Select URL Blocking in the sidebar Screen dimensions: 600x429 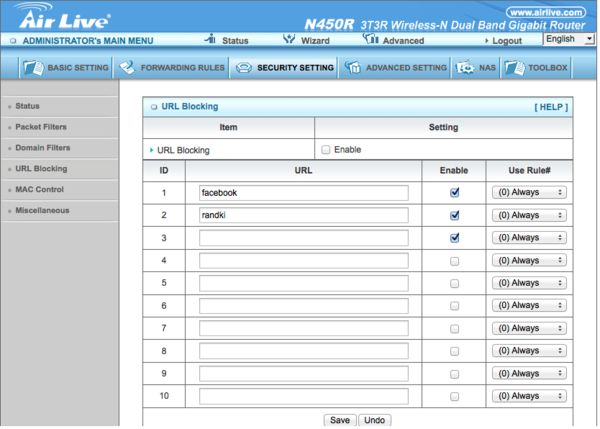tap(41, 168)
